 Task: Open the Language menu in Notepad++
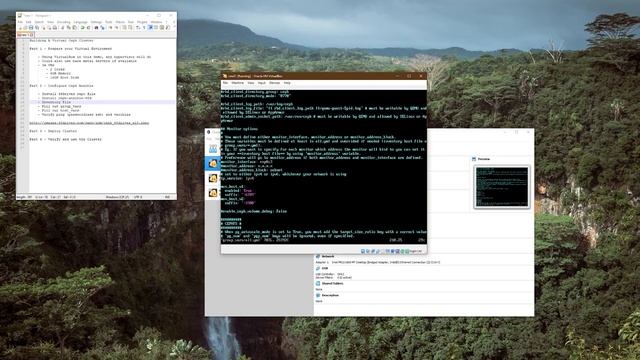81,22
